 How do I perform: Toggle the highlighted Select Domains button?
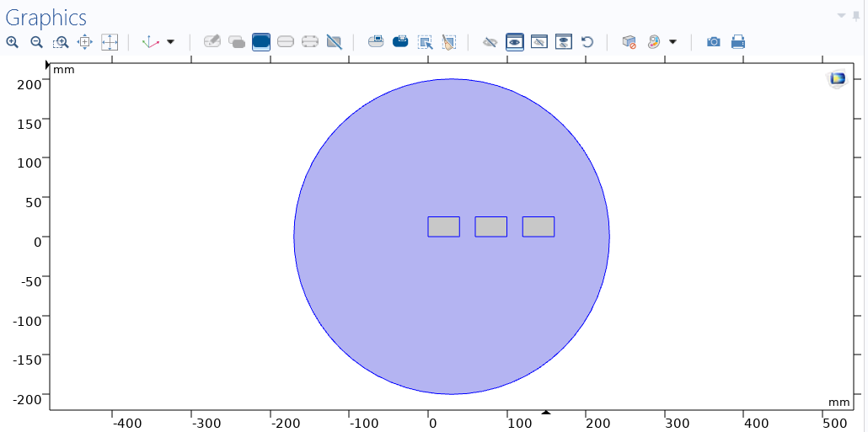261,41
